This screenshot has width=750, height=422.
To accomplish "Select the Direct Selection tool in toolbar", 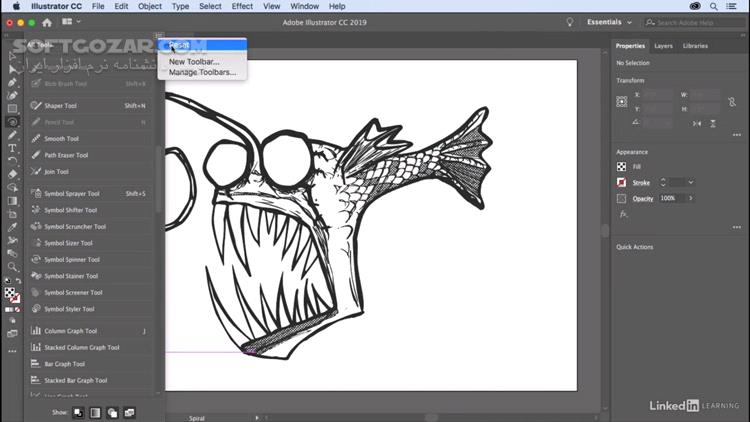I will pyautogui.click(x=12, y=69).
